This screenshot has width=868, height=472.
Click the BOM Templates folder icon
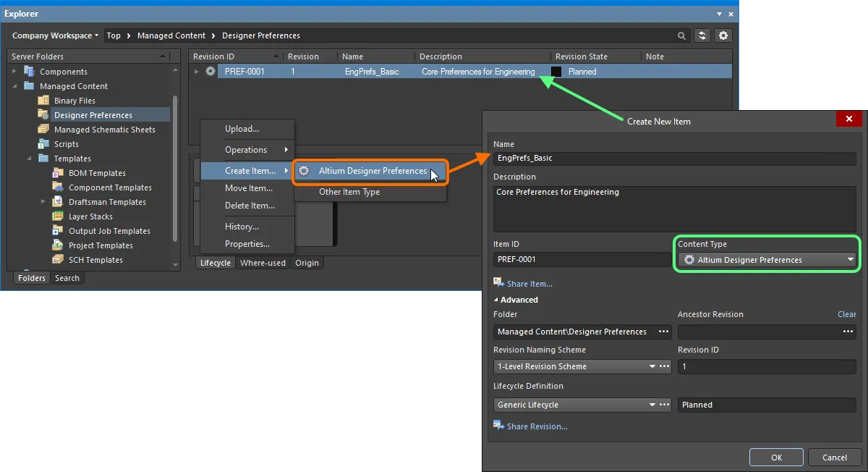[x=58, y=173]
